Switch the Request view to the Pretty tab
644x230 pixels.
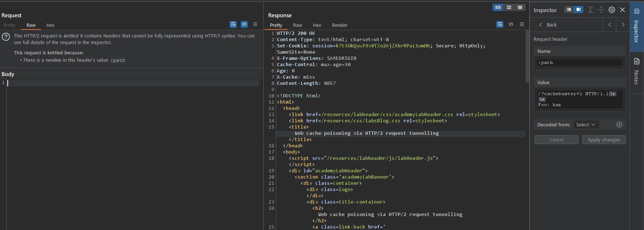[x=10, y=25]
